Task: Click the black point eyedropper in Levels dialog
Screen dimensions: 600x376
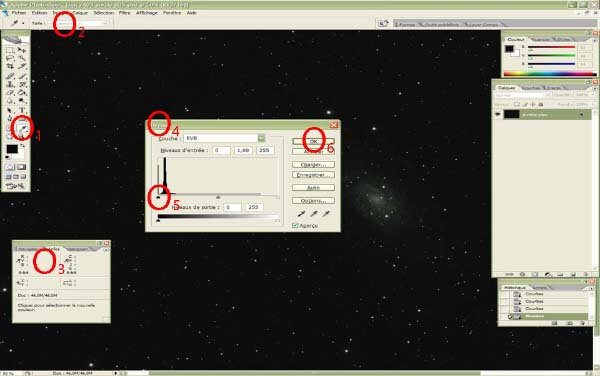Action: tap(302, 214)
